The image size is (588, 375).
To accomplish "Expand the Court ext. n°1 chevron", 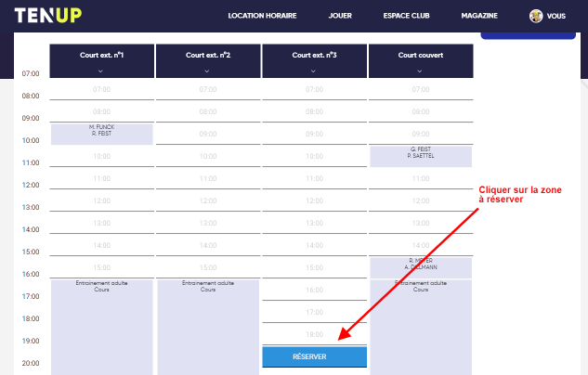I will click(x=101, y=71).
